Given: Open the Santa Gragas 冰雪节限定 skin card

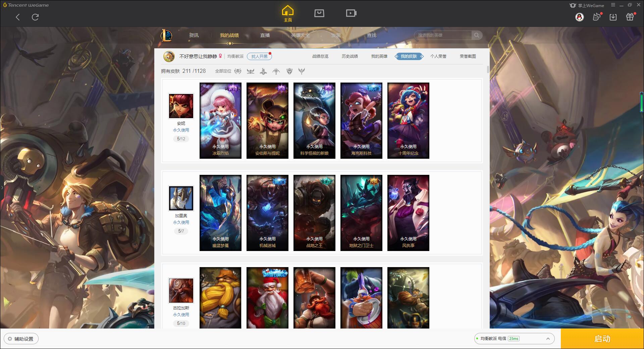Looking at the screenshot, I should click(267, 298).
